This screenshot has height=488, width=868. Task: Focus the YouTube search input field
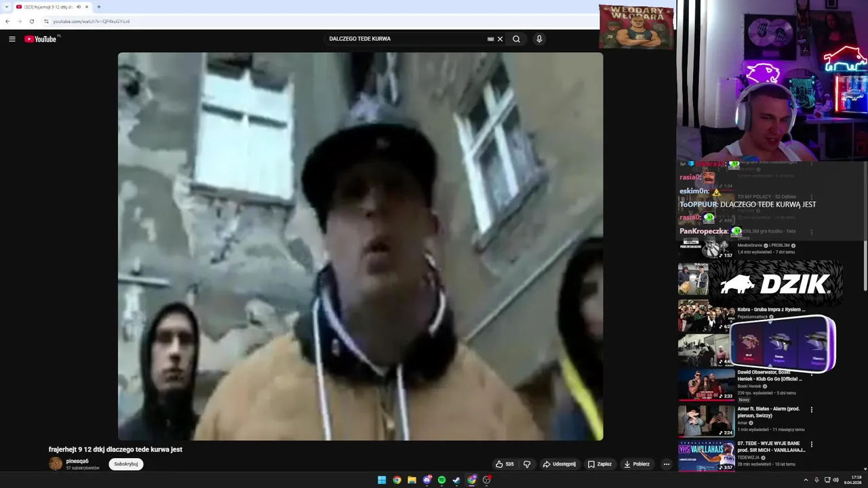tap(407, 39)
